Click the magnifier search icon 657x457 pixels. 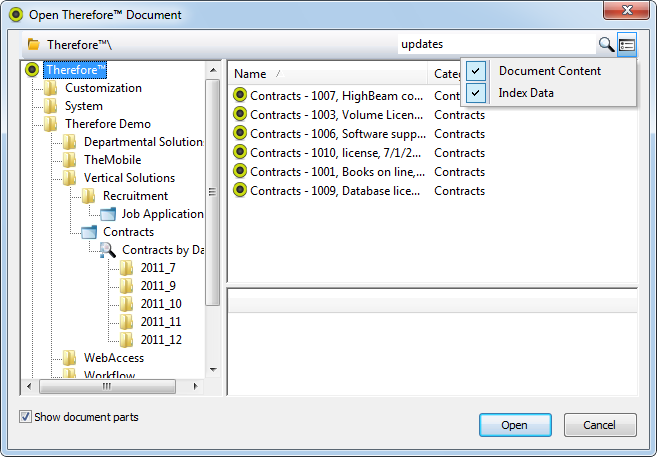(x=606, y=44)
